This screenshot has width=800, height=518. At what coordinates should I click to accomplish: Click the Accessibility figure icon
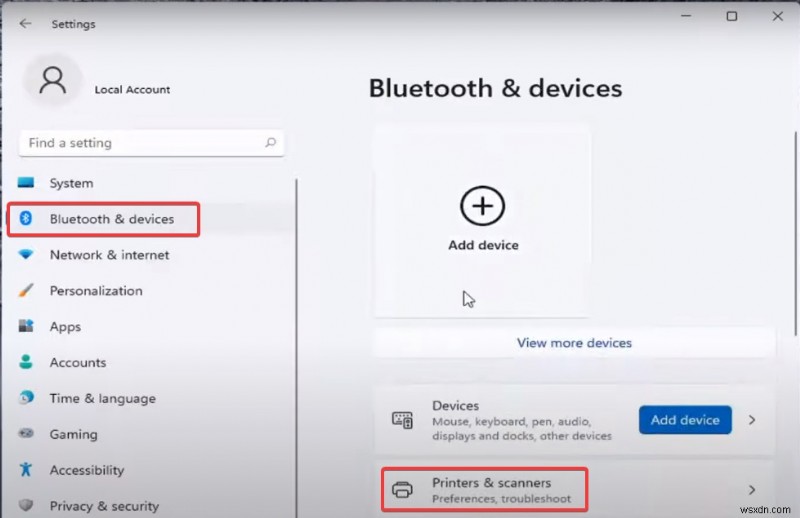point(27,470)
